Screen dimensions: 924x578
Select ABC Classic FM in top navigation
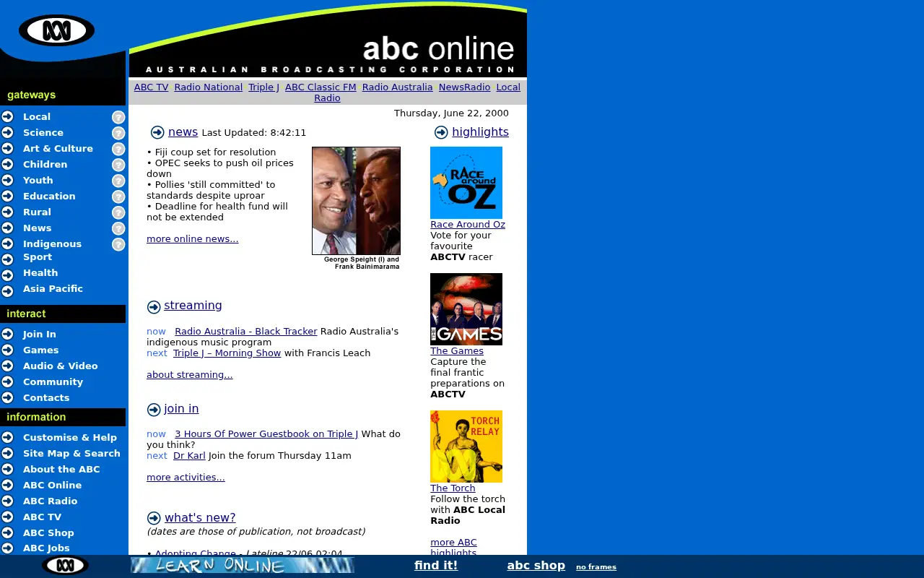tap(321, 87)
